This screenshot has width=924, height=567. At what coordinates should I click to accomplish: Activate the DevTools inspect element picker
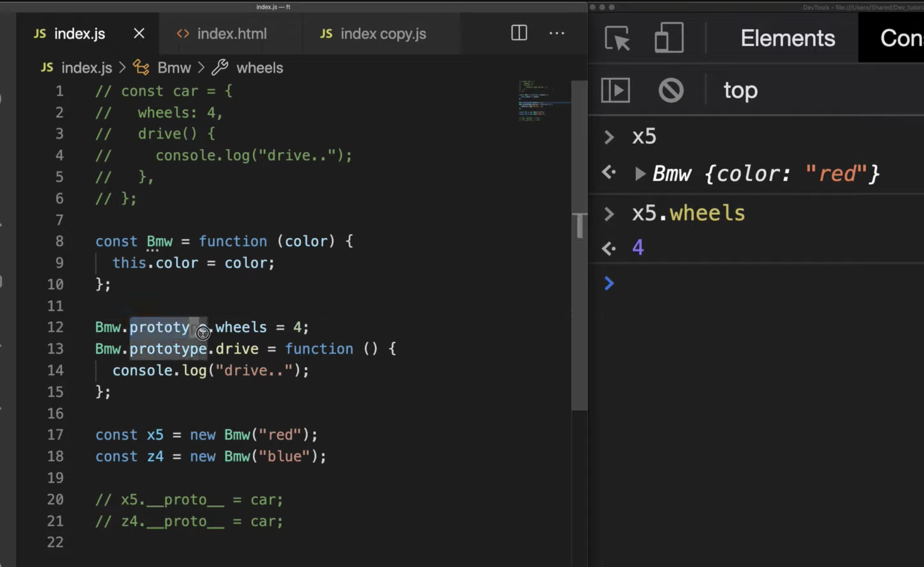[x=617, y=38]
